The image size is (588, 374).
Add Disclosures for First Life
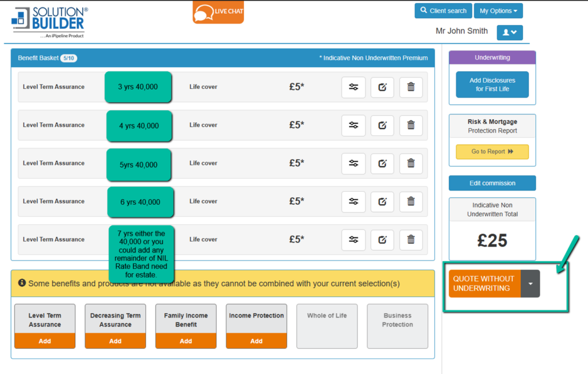(x=492, y=85)
